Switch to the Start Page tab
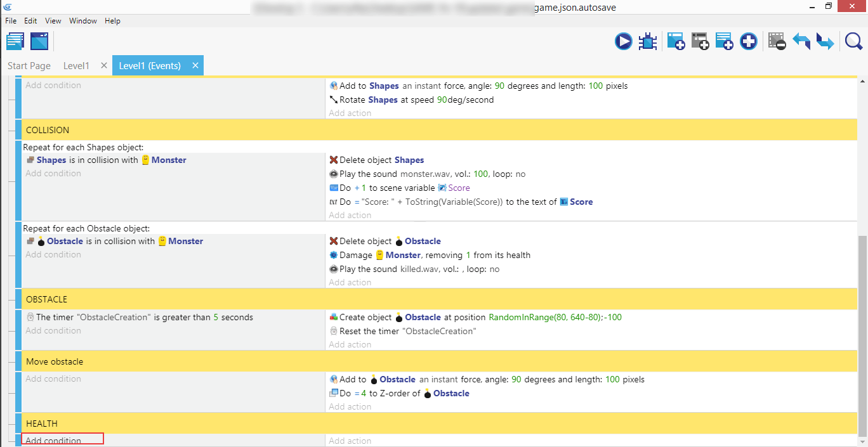Image resolution: width=868 pixels, height=447 pixels. point(29,66)
